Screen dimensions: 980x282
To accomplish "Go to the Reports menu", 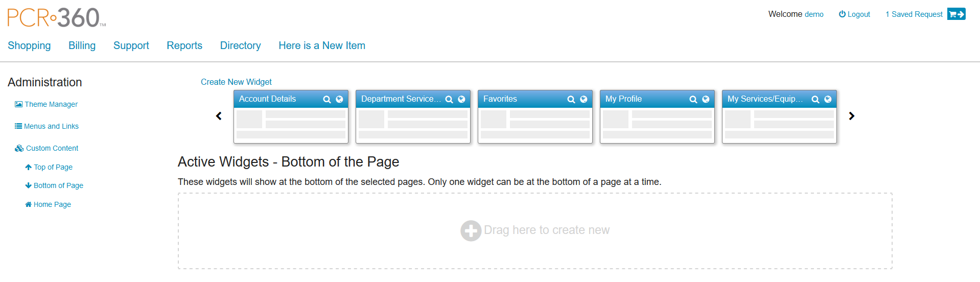I will click(x=184, y=45).
